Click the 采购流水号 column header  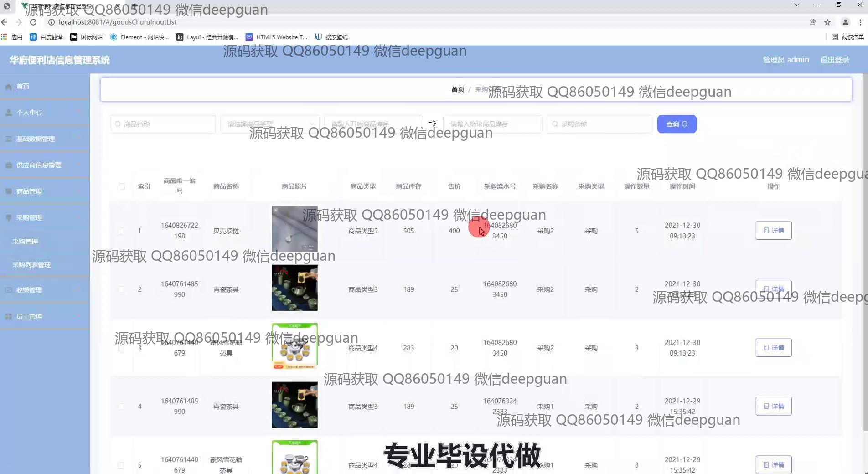pyautogui.click(x=500, y=186)
